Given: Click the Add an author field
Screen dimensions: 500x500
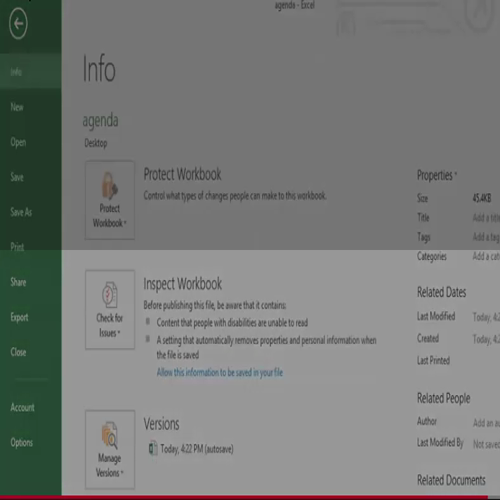Looking at the screenshot, I should tap(486, 423).
